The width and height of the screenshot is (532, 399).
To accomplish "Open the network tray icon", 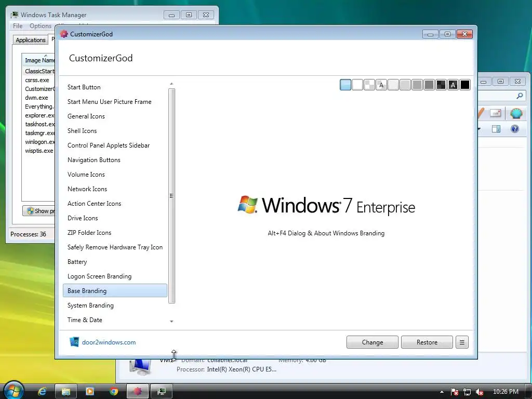I will coord(467,392).
